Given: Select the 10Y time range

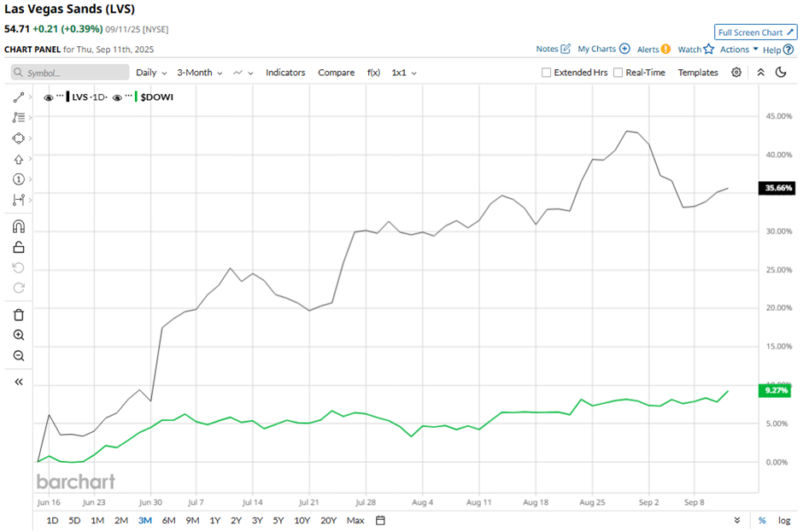Looking at the screenshot, I should click(x=302, y=520).
